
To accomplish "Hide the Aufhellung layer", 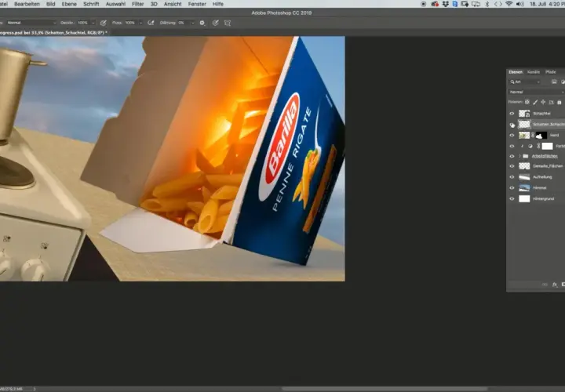I will click(x=512, y=177).
